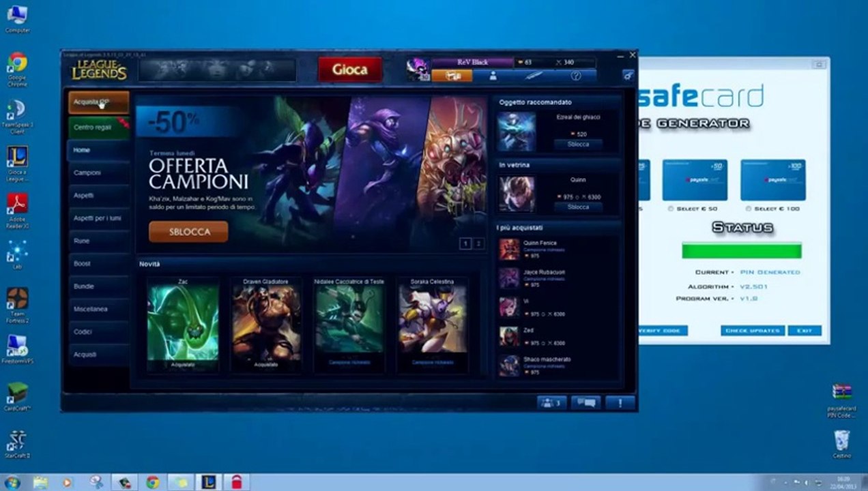This screenshot has height=491, width=868.
Task: Click Sblocca under Quinn in vetrina
Action: [x=578, y=207]
